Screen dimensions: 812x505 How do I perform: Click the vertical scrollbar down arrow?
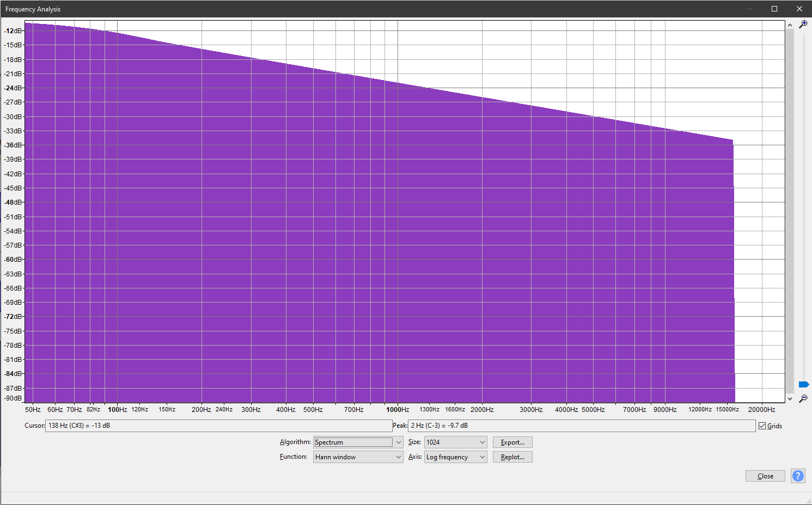(x=790, y=399)
